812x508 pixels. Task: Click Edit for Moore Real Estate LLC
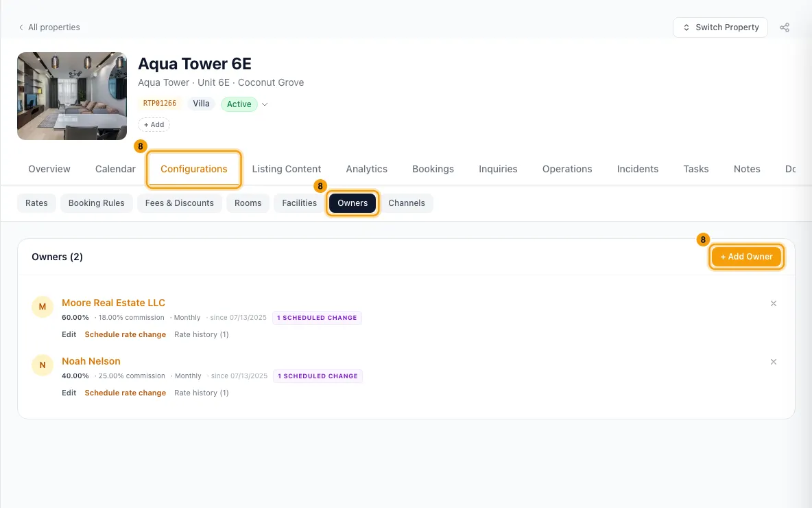[x=69, y=334]
